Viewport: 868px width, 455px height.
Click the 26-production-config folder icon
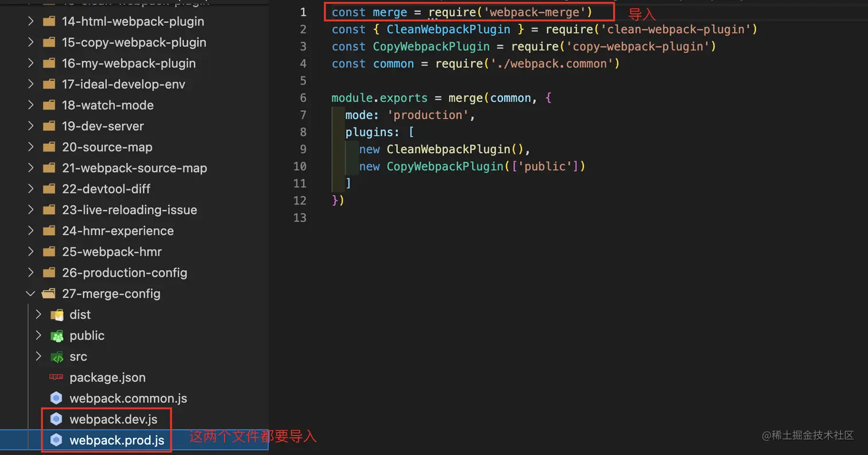point(49,273)
